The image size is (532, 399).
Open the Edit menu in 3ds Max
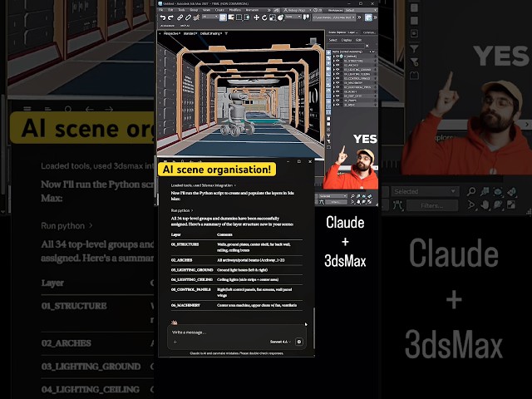click(170, 10)
